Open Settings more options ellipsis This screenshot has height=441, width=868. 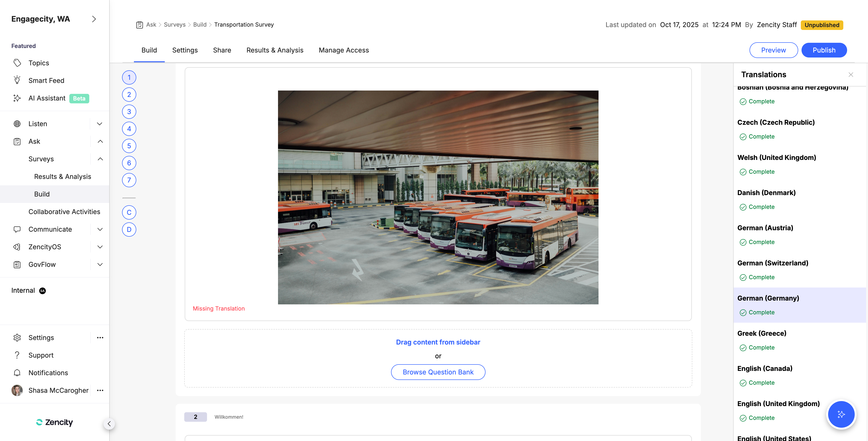tap(100, 337)
